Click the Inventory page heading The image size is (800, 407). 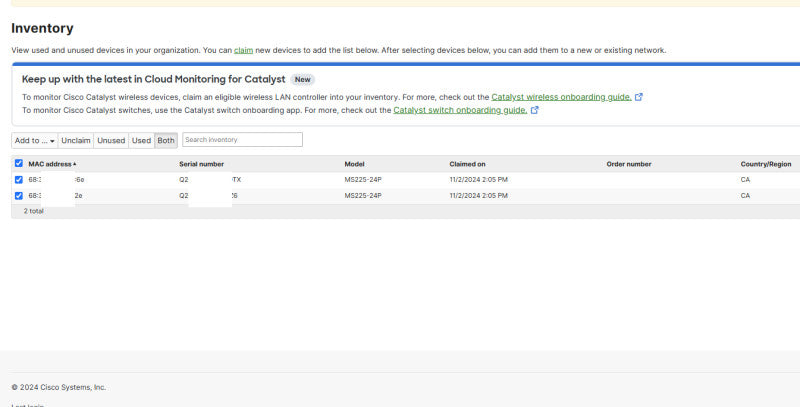(x=42, y=28)
